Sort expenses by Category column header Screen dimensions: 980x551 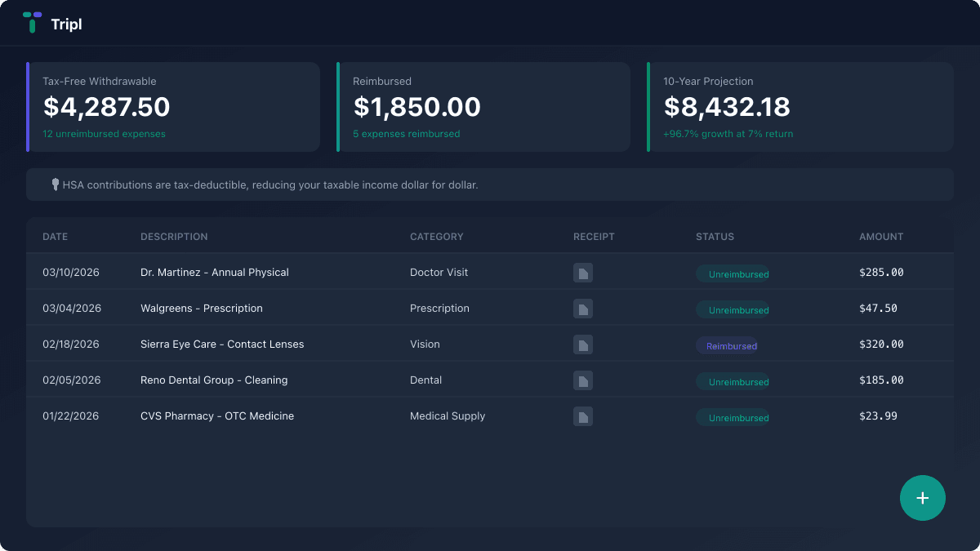point(436,237)
